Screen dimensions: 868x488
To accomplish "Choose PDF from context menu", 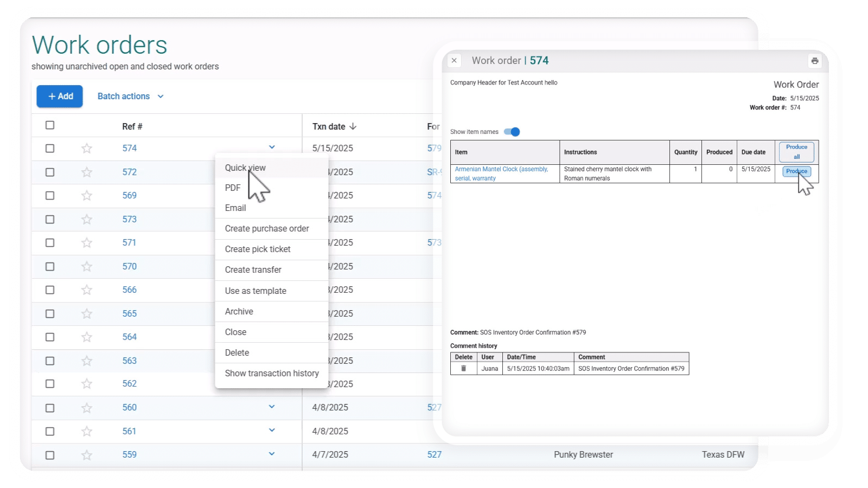I will [x=272, y=188].
